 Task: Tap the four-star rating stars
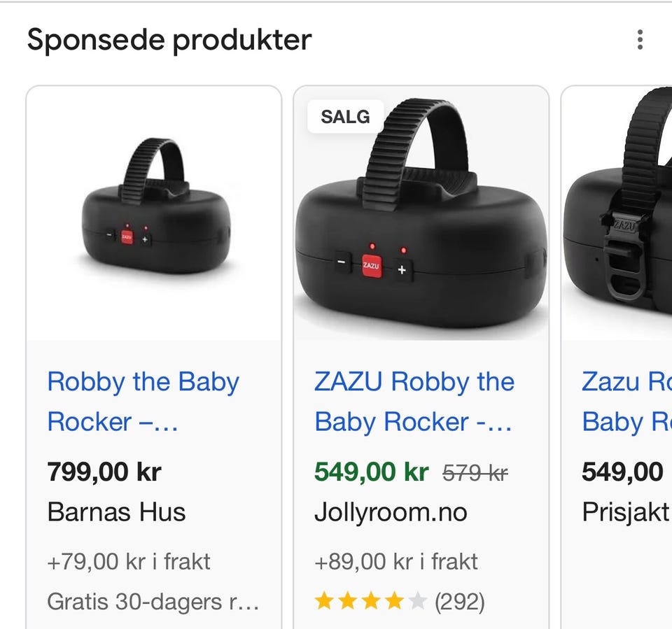tap(371, 601)
